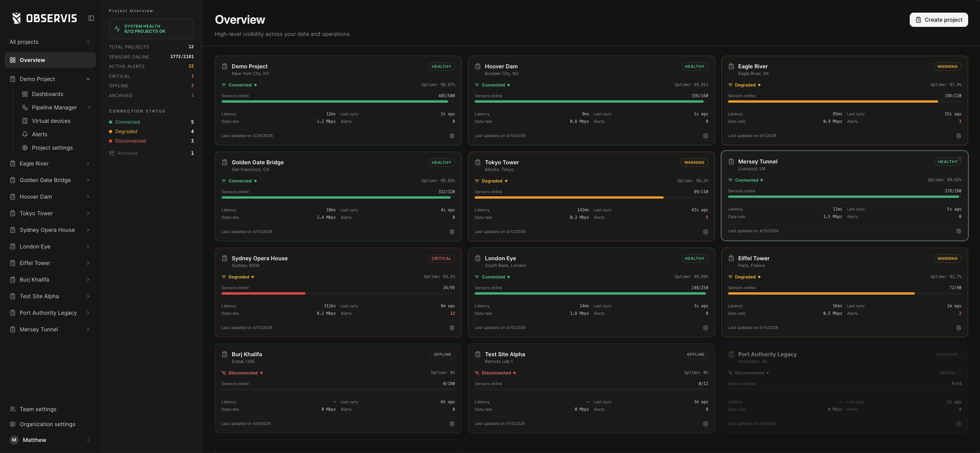Open Mersey Tunnel in the sidebar

pos(50,329)
